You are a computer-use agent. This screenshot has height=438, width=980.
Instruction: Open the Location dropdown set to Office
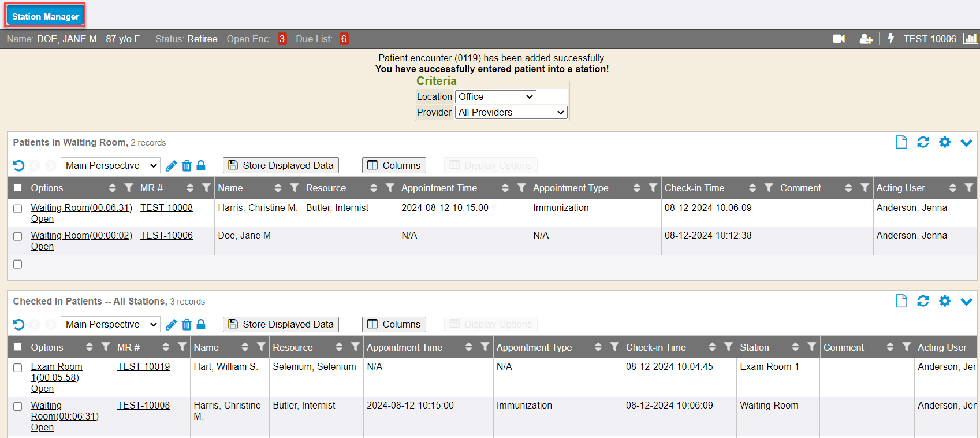[495, 97]
